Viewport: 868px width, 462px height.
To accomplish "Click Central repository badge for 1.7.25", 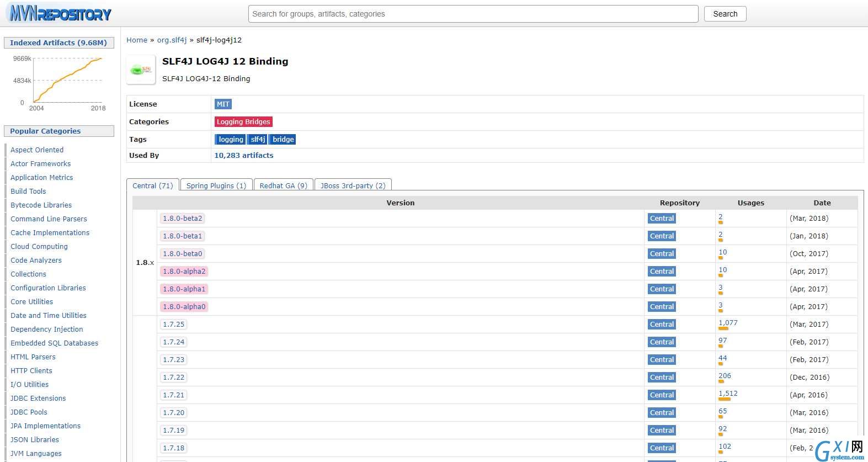I will pos(662,325).
